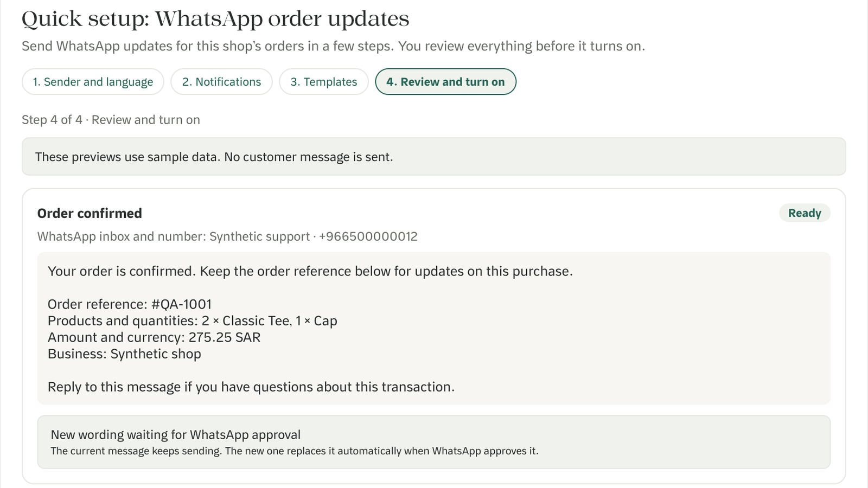Open the 2. Notifications step
This screenshot has height=488, width=868.
[221, 82]
